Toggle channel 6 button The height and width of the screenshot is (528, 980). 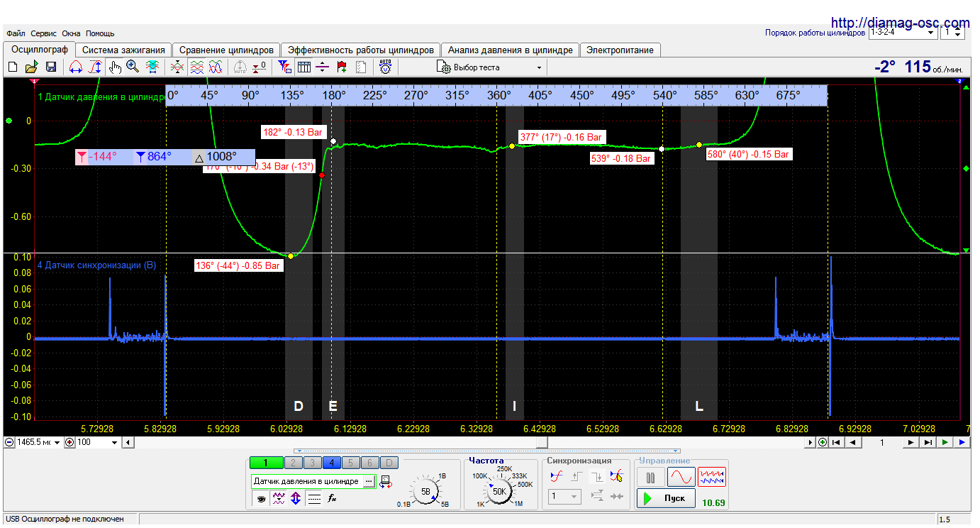[369, 463]
